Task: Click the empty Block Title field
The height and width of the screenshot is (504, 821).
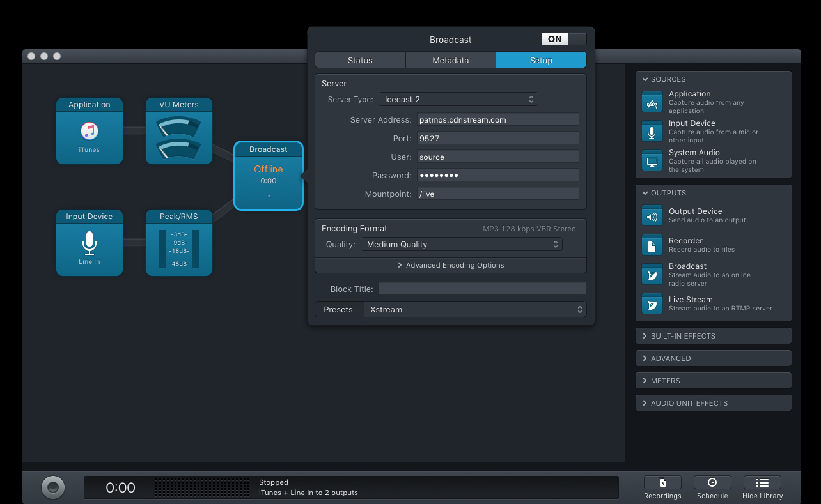Action: [483, 289]
